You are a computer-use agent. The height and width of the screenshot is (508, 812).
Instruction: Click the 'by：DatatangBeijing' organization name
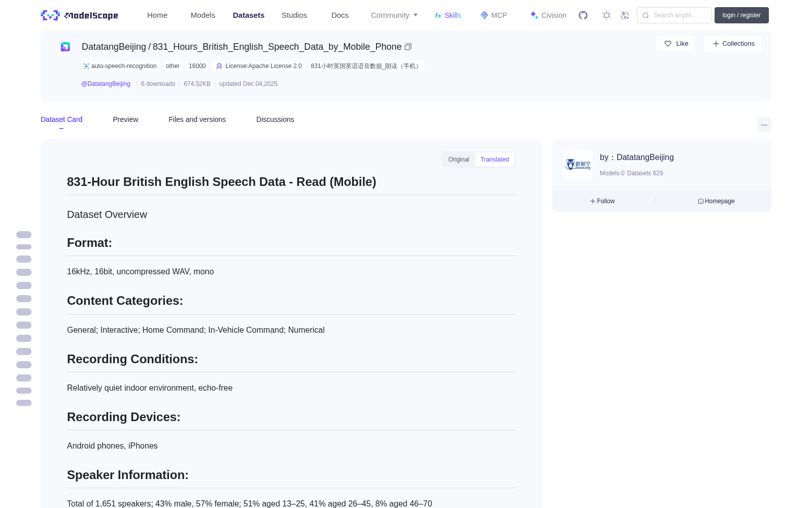click(637, 157)
